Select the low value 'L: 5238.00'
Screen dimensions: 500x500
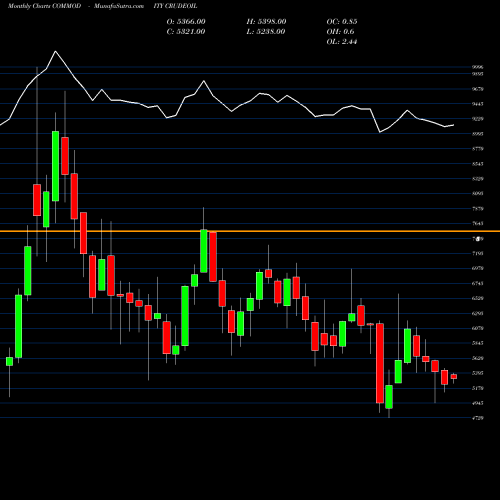pyautogui.click(x=266, y=31)
